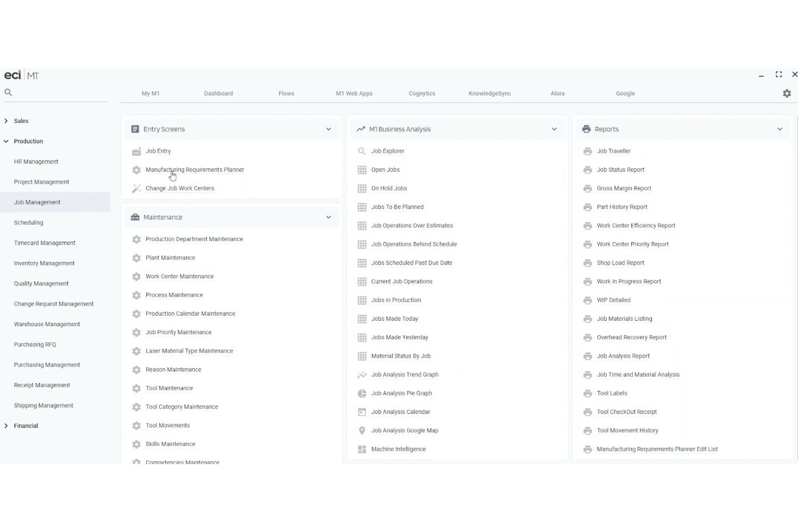
Task: Click printer icon beside Job Traveller
Action: 588,151
